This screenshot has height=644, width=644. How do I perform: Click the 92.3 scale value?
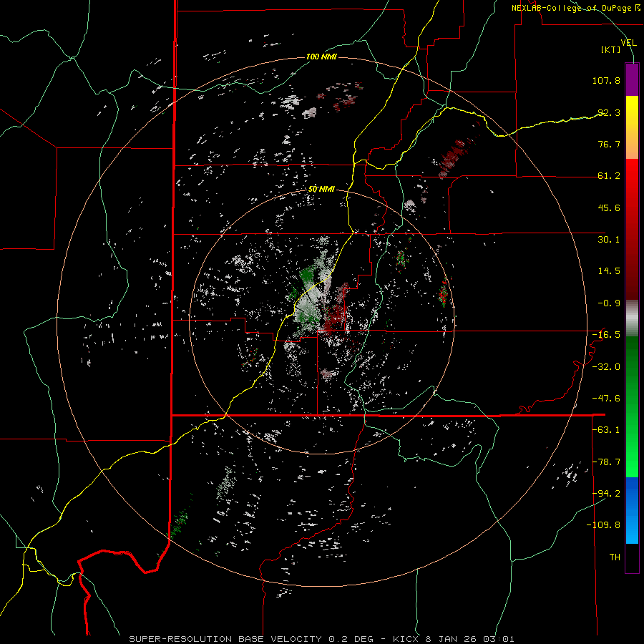(x=609, y=112)
